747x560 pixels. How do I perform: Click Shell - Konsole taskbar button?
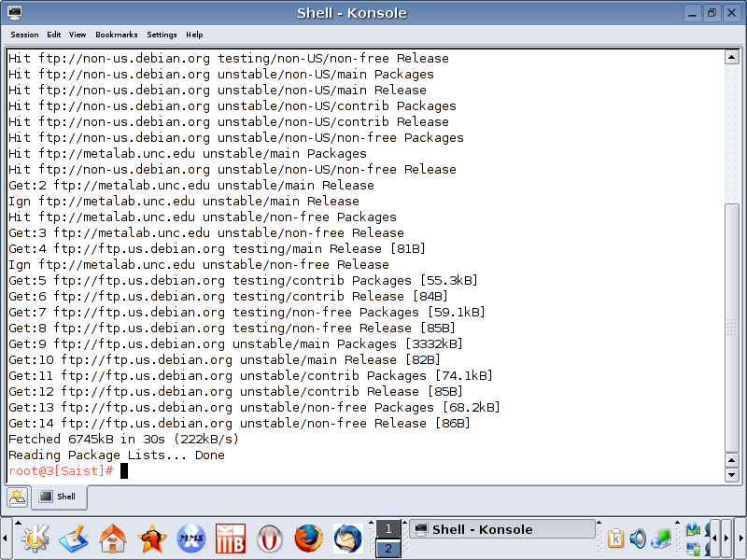[x=501, y=529]
